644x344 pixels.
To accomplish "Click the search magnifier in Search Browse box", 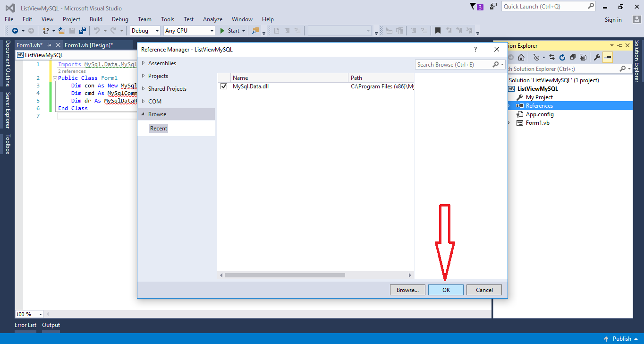I will click(x=496, y=64).
